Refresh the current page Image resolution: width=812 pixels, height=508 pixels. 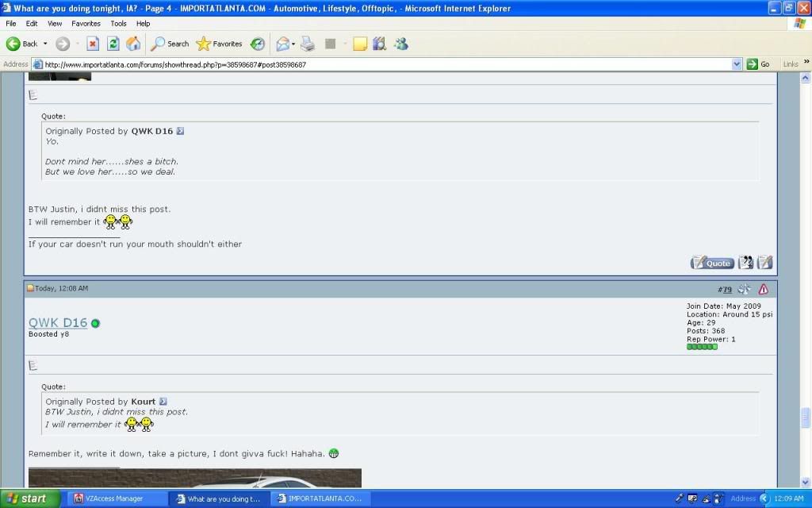[x=113, y=44]
